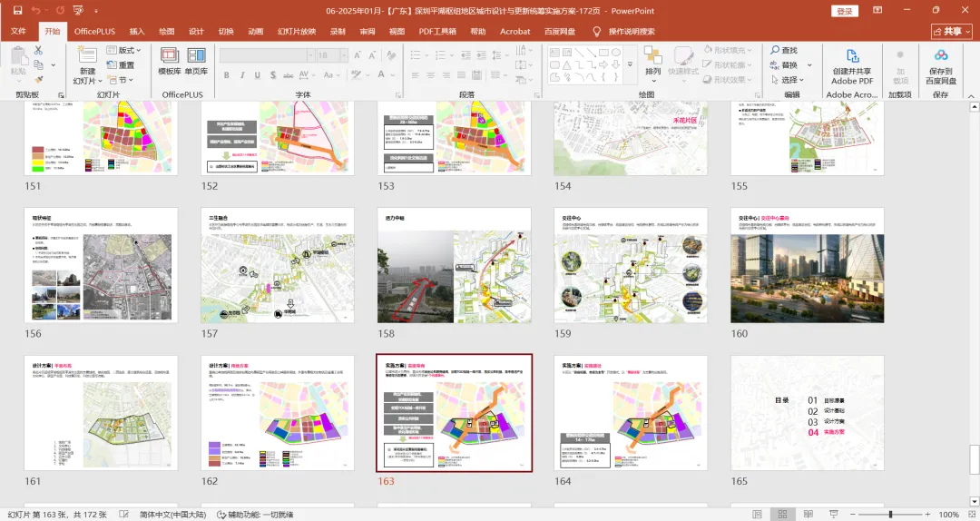Screen dimensions: 980x521
Task: Click the lightbulb Tell Me (操作说明搜索) icon
Action: point(597,31)
